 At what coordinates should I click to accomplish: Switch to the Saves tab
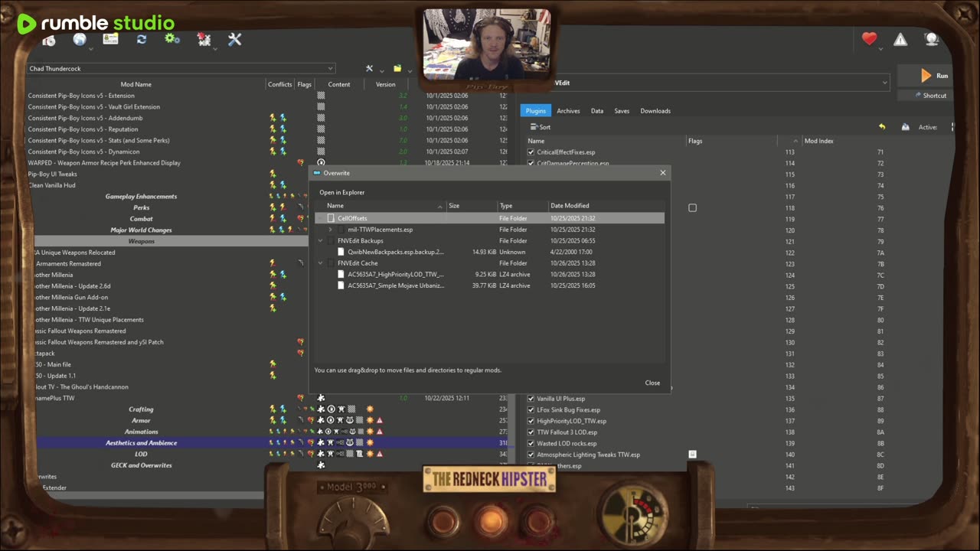(622, 111)
